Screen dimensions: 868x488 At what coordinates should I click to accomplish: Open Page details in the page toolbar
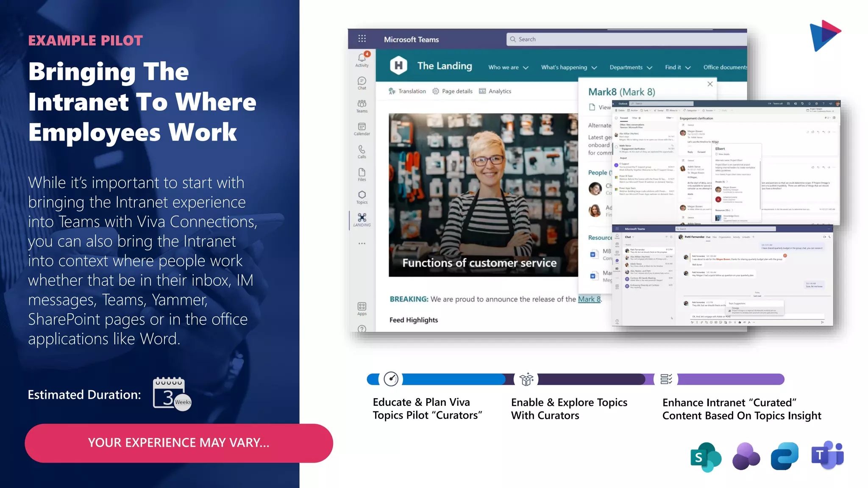point(452,91)
